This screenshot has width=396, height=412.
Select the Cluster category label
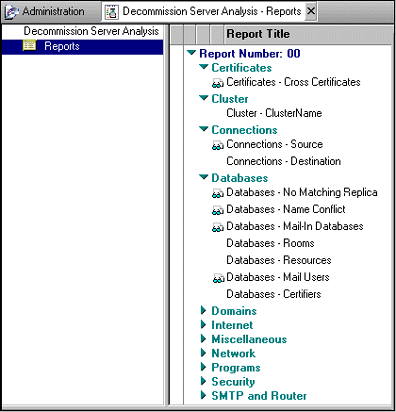coord(230,99)
